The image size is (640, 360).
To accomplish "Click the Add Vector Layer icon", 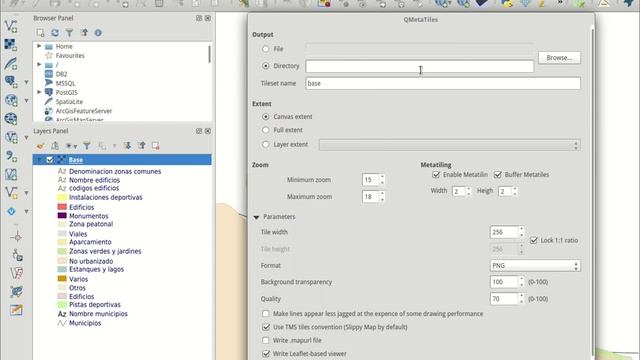I will [x=11, y=27].
